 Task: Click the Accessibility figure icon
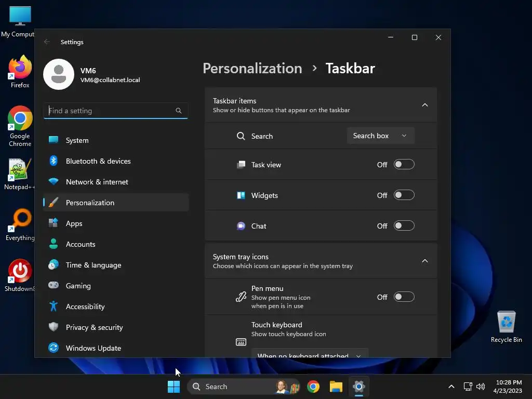click(x=54, y=306)
